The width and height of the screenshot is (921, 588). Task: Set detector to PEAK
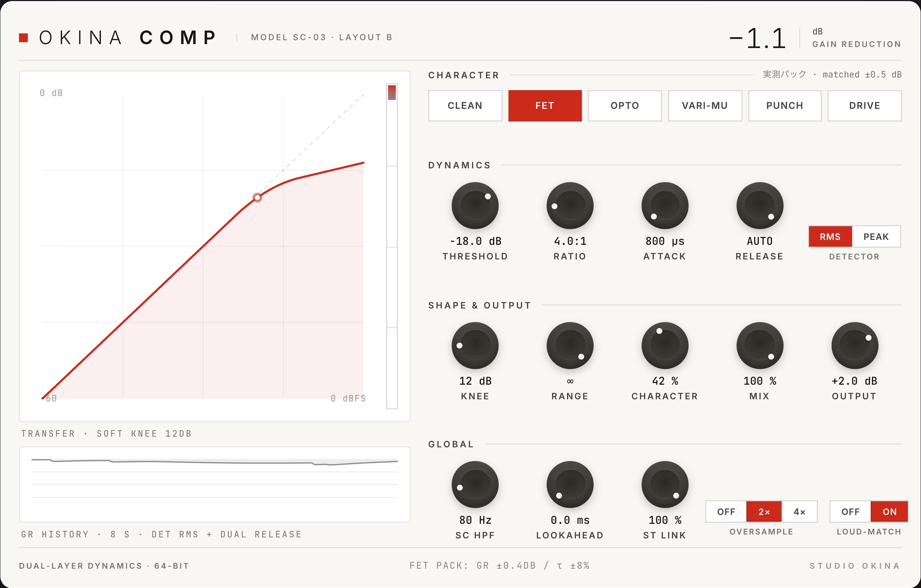[876, 237]
